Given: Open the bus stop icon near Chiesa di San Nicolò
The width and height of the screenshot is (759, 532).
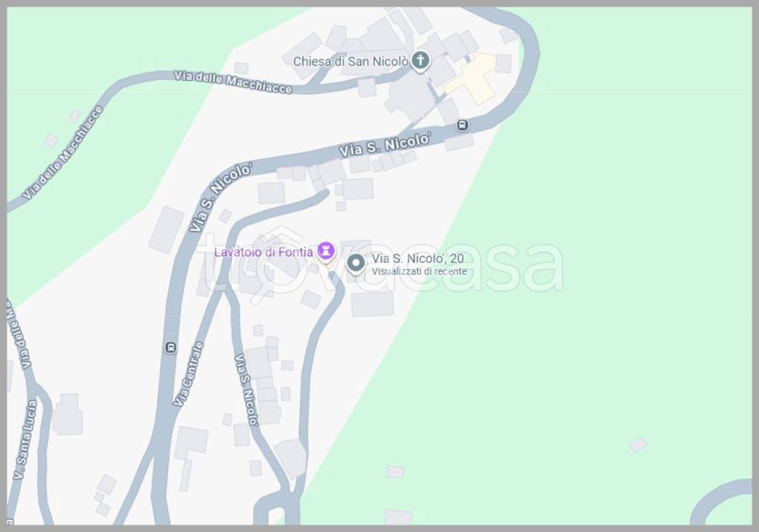Looking at the screenshot, I should [463, 125].
